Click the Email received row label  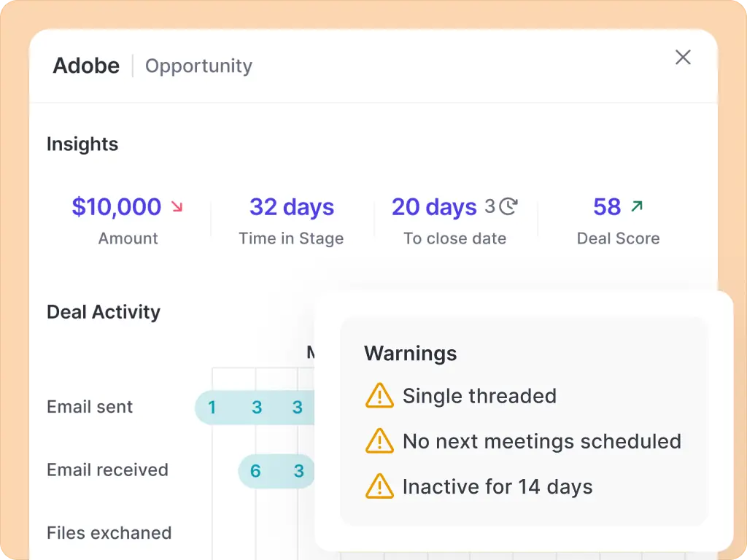coord(108,470)
